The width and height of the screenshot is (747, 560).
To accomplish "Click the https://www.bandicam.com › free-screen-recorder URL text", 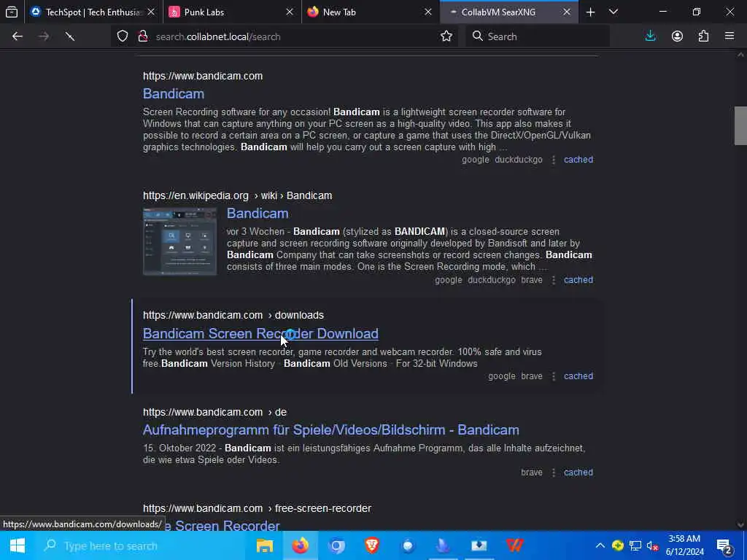I will (x=257, y=508).
